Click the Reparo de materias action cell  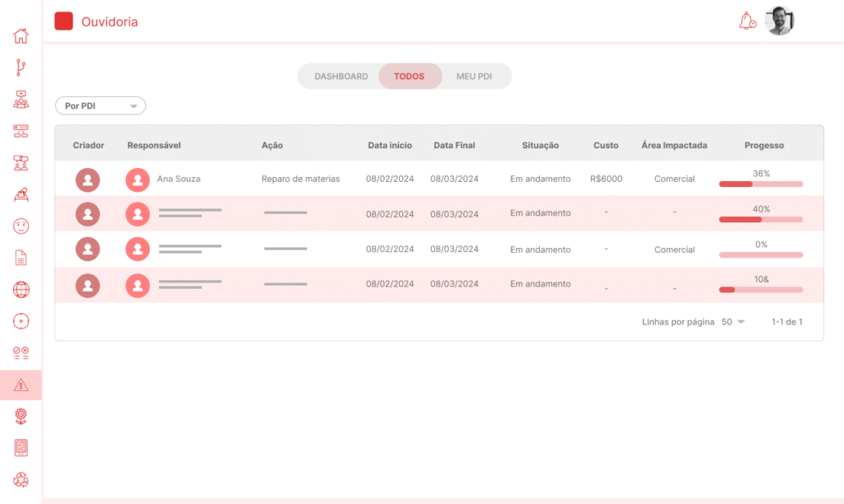point(301,179)
